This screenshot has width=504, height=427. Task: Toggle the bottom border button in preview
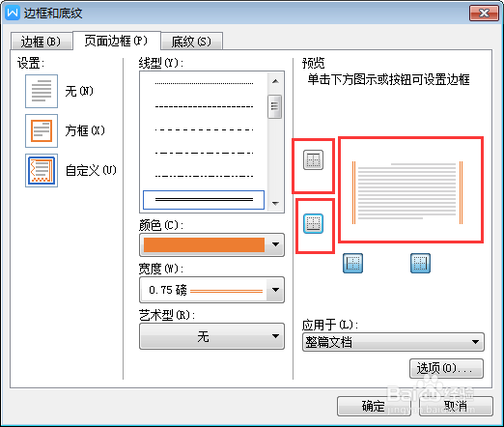coord(313,223)
